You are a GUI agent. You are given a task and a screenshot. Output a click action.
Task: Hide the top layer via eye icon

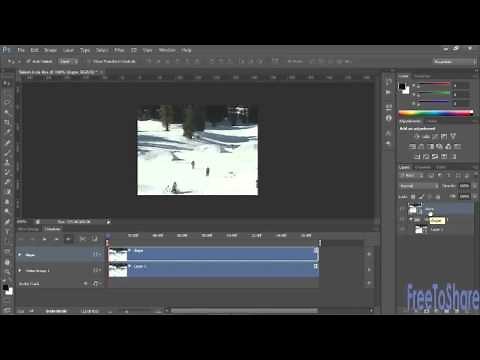[402, 210]
